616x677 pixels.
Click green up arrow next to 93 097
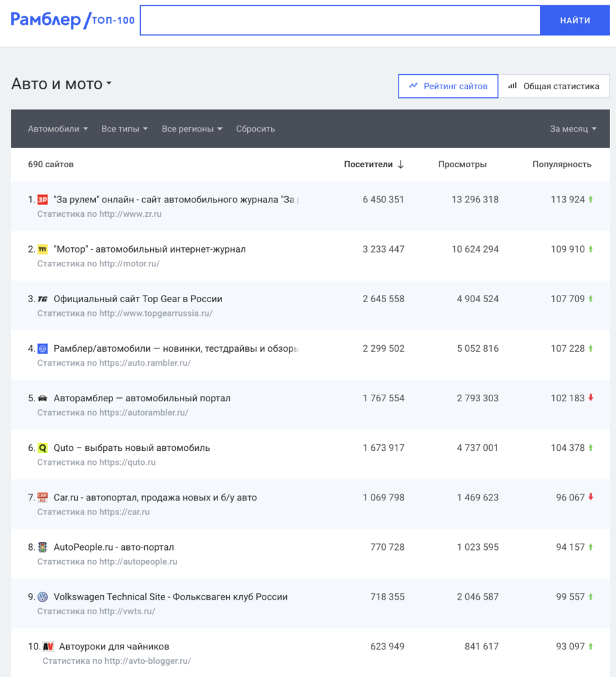tap(590, 647)
